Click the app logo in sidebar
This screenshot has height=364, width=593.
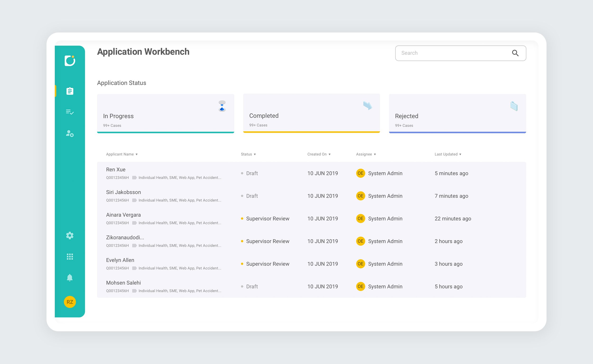coord(70,60)
